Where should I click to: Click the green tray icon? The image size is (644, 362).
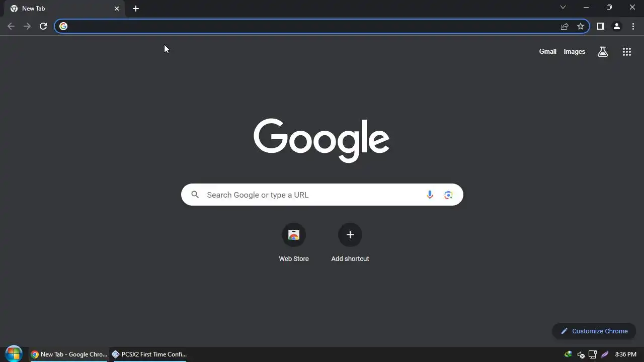(568, 354)
